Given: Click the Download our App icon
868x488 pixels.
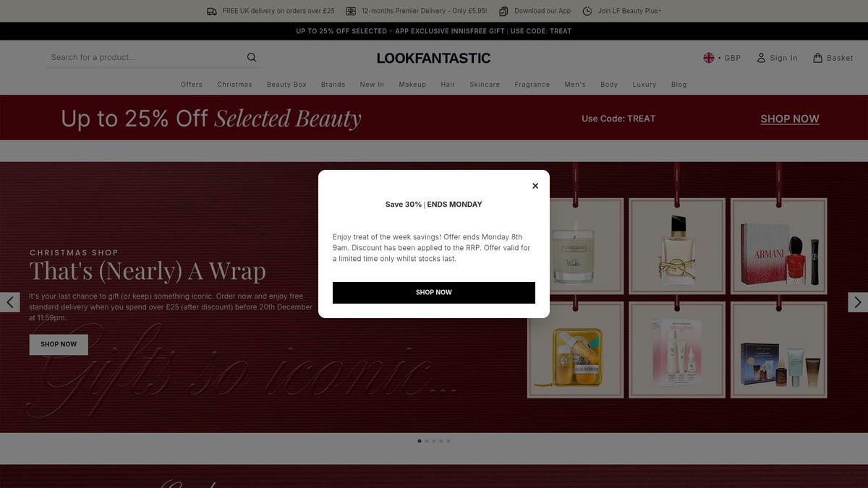Looking at the screenshot, I should 503,11.
